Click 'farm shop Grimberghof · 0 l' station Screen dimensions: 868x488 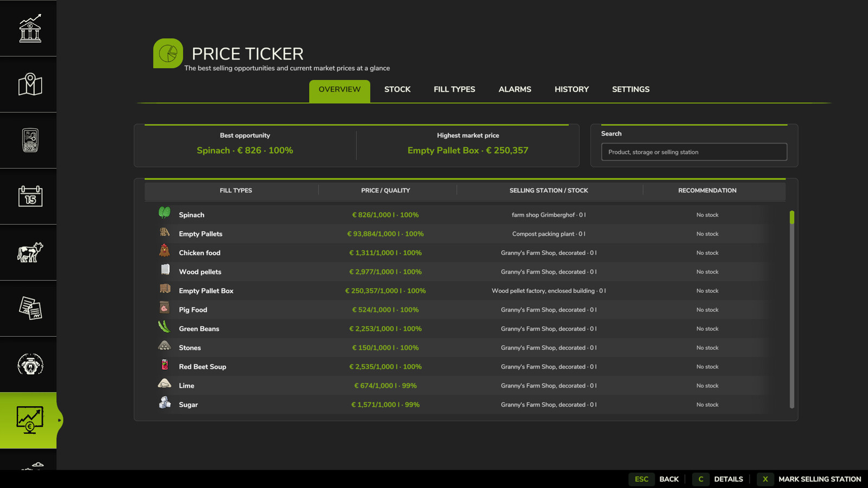click(x=549, y=215)
